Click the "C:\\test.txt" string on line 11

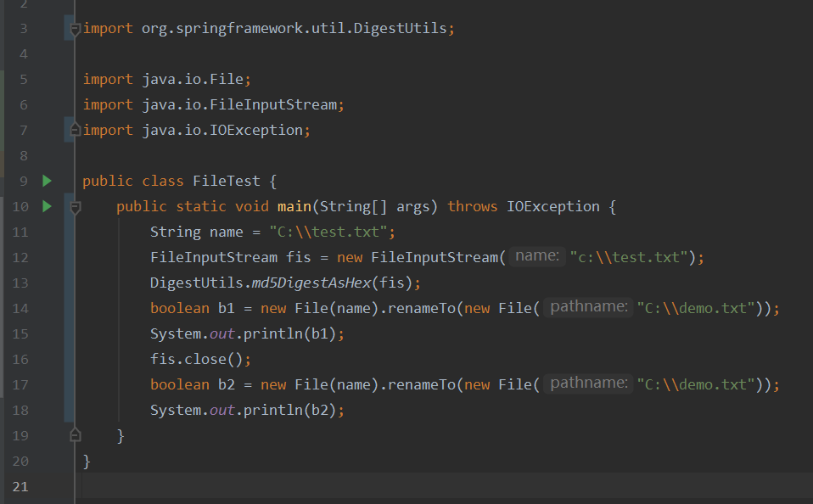[328, 232]
